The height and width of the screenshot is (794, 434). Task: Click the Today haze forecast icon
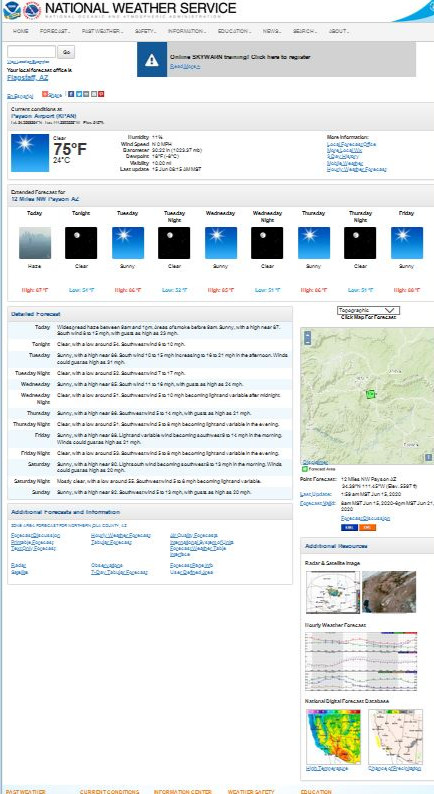click(35, 243)
